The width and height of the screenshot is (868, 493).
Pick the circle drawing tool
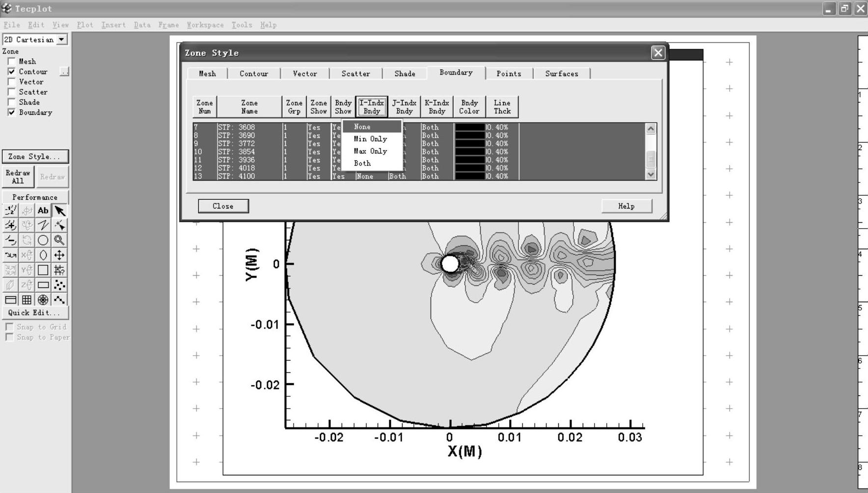pos(43,240)
